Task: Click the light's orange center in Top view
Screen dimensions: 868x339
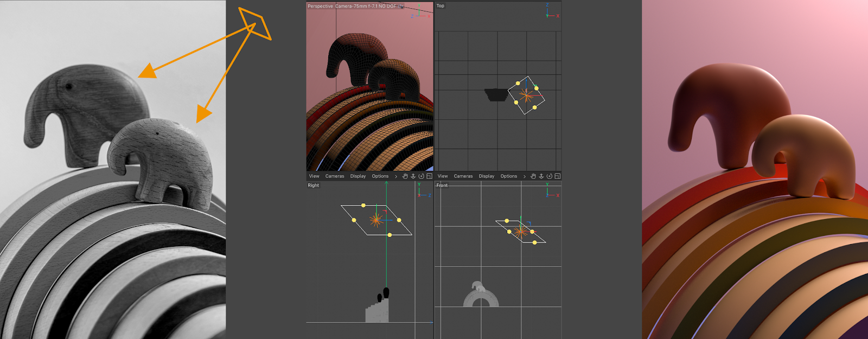Action: click(x=526, y=96)
